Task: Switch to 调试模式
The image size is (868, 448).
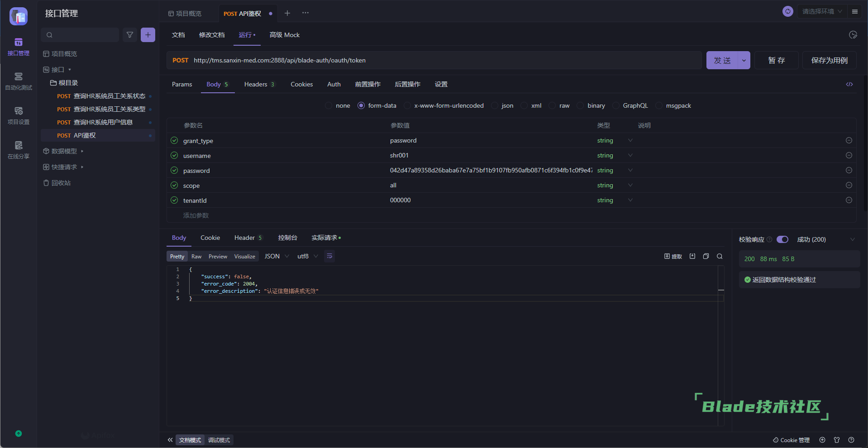Action: [x=219, y=440]
